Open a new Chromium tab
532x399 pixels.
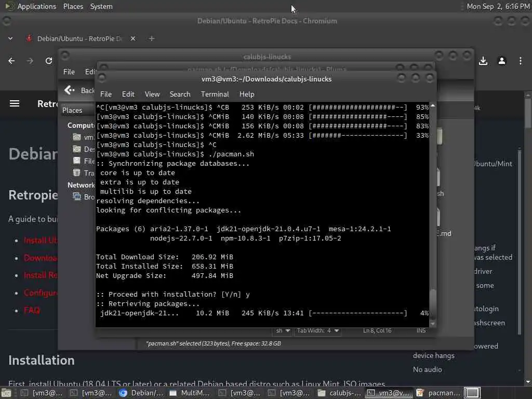152,38
